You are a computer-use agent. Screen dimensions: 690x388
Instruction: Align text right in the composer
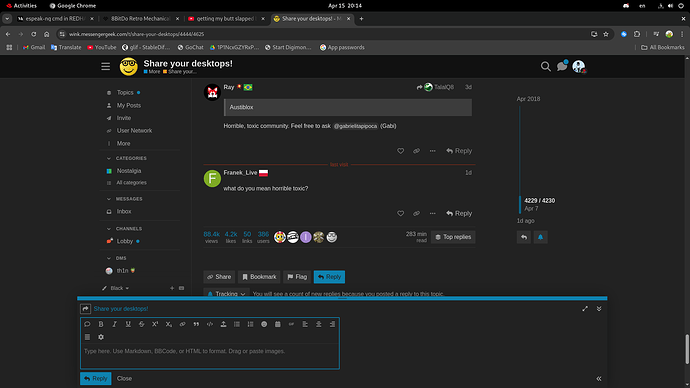click(332, 324)
